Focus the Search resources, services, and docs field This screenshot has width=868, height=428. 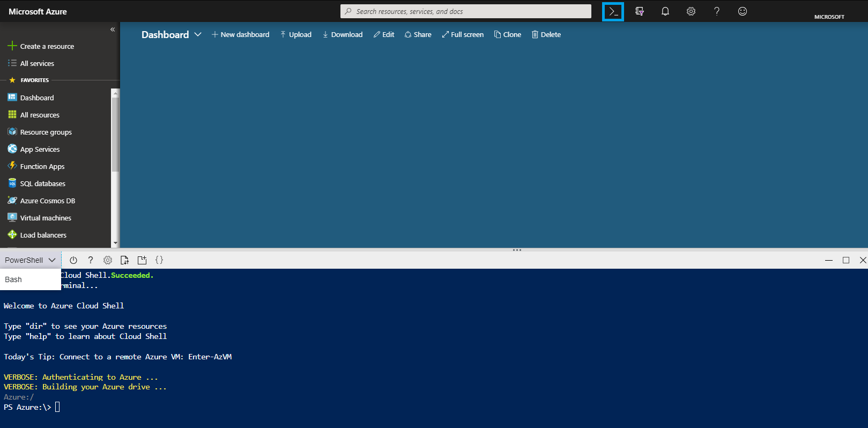point(465,11)
